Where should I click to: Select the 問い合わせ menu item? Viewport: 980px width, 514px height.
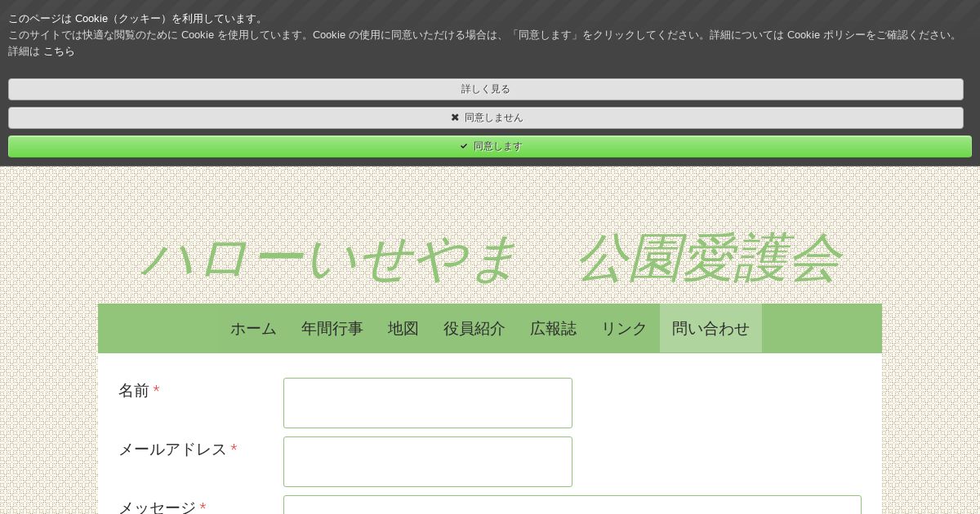click(x=710, y=329)
